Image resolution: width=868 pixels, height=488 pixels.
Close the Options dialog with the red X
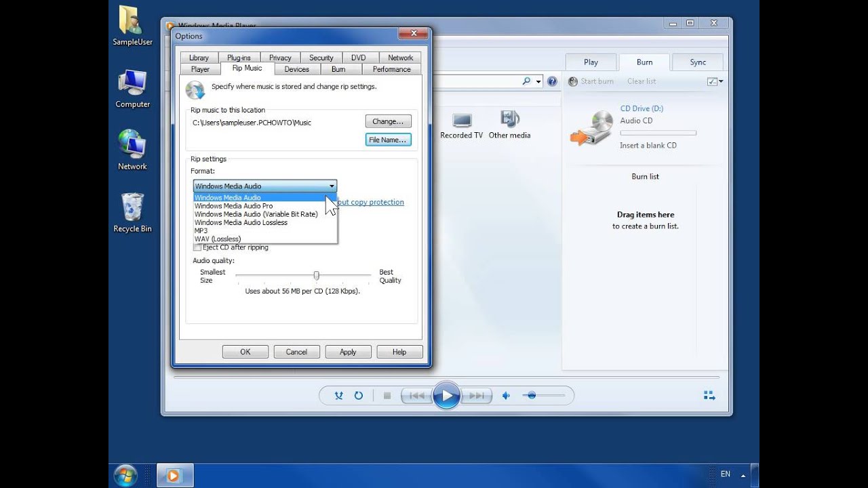412,33
